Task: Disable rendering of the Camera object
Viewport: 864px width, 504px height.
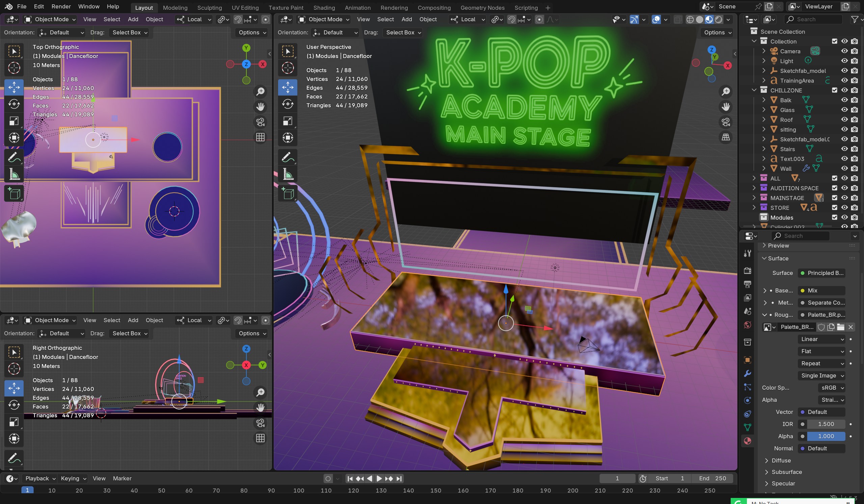Action: (x=854, y=51)
